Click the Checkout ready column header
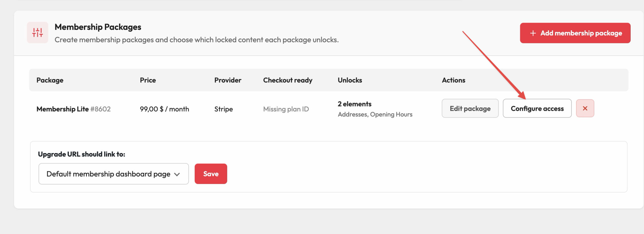 tap(288, 80)
